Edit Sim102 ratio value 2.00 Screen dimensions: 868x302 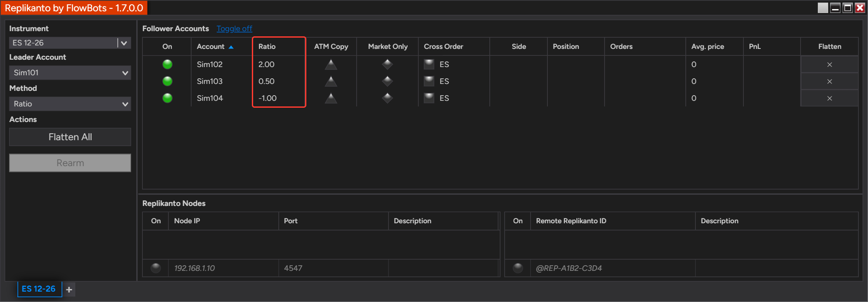267,64
